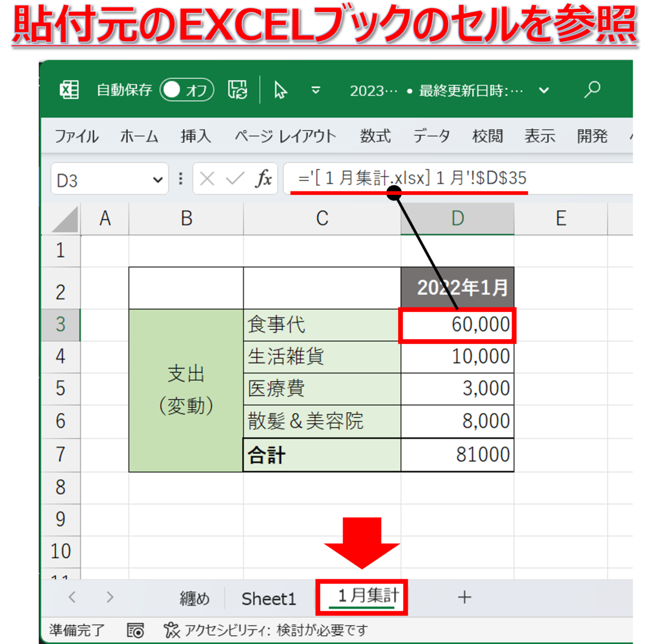Screen dimensions: 652x644
Task: Open the 開発 ribbon tab
Action: [x=592, y=136]
